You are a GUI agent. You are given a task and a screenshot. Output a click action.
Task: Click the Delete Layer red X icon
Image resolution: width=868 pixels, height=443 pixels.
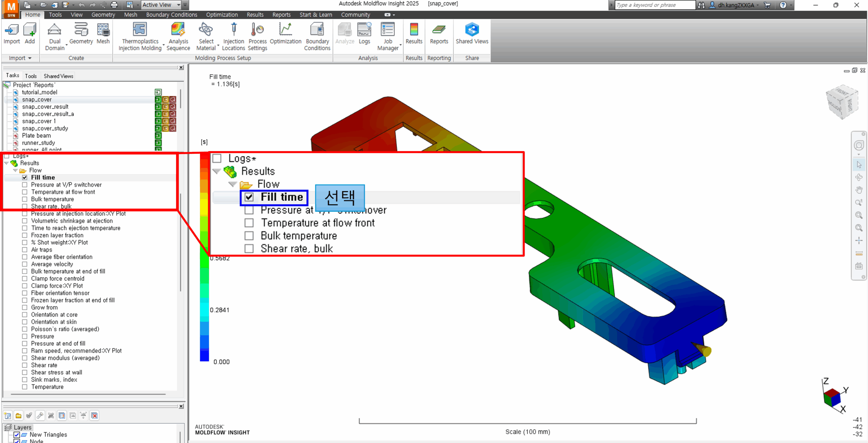click(95, 416)
